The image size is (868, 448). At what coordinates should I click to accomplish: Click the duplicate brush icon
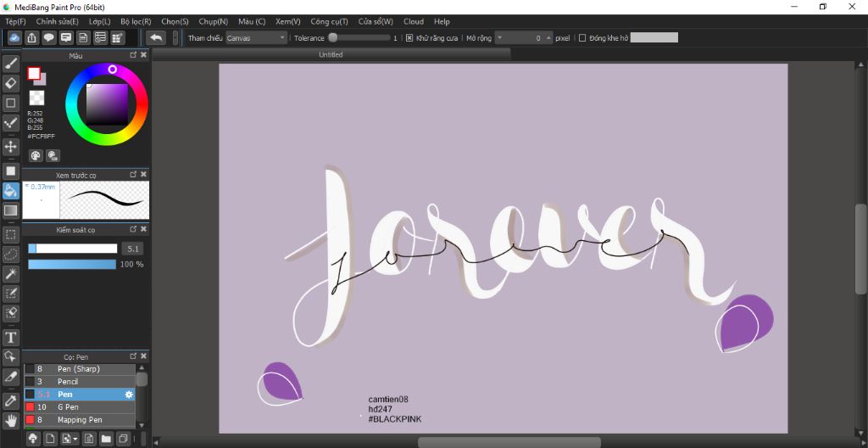coord(123,439)
